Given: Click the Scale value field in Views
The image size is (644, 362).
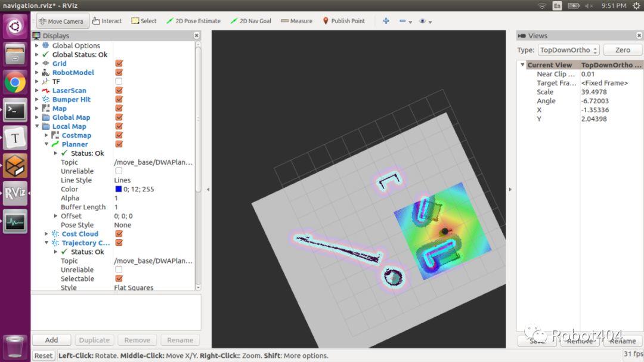Looking at the screenshot, I should [609, 92].
